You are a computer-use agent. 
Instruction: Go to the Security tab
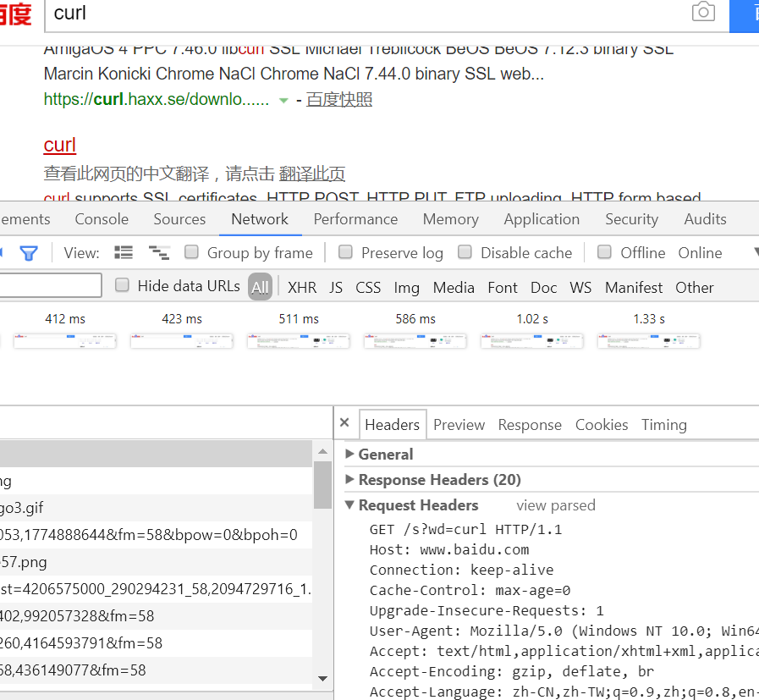tap(632, 219)
